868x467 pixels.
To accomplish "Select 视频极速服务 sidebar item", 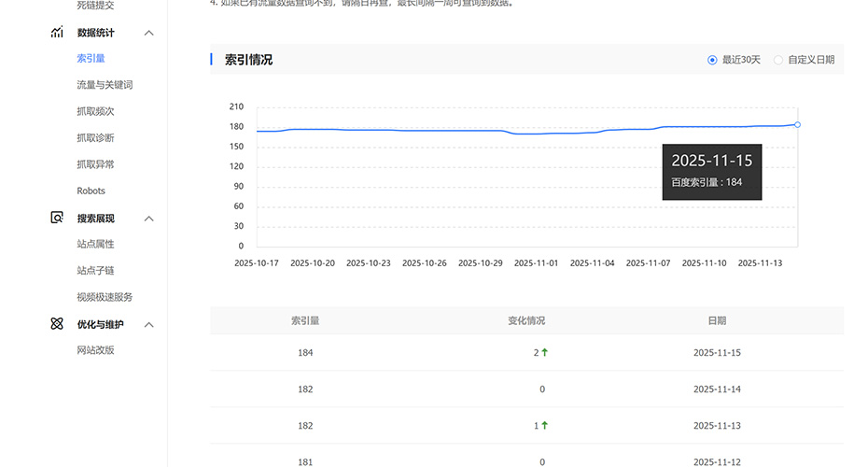I will 105,297.
